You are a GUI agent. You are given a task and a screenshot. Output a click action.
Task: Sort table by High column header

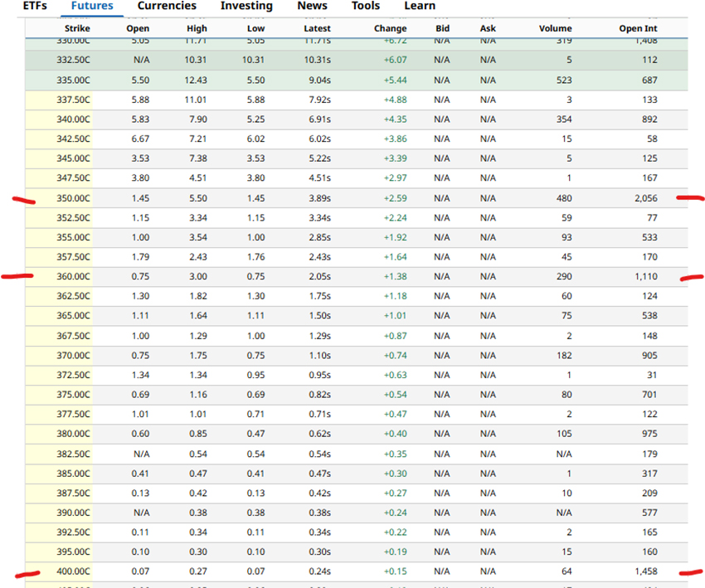click(197, 28)
